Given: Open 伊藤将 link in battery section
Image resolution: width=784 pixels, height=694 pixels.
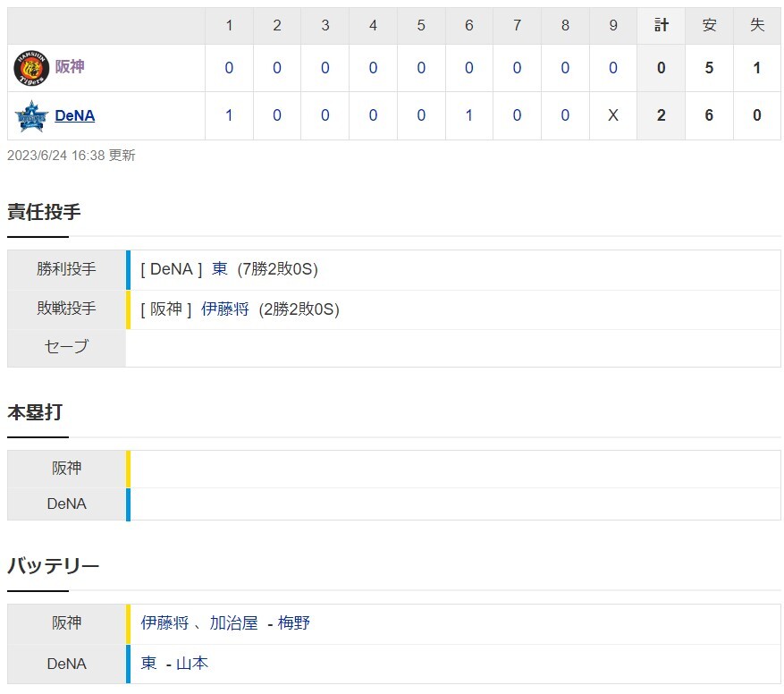Looking at the screenshot, I should [x=164, y=623].
